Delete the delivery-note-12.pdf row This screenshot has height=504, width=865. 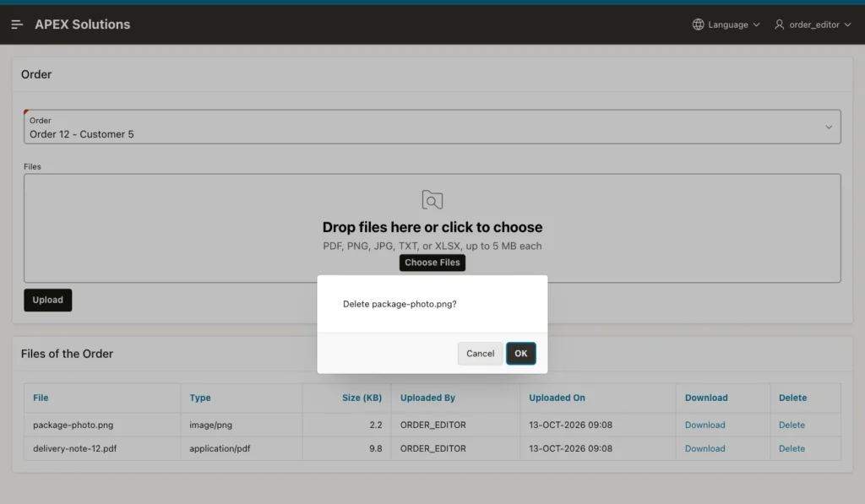792,448
